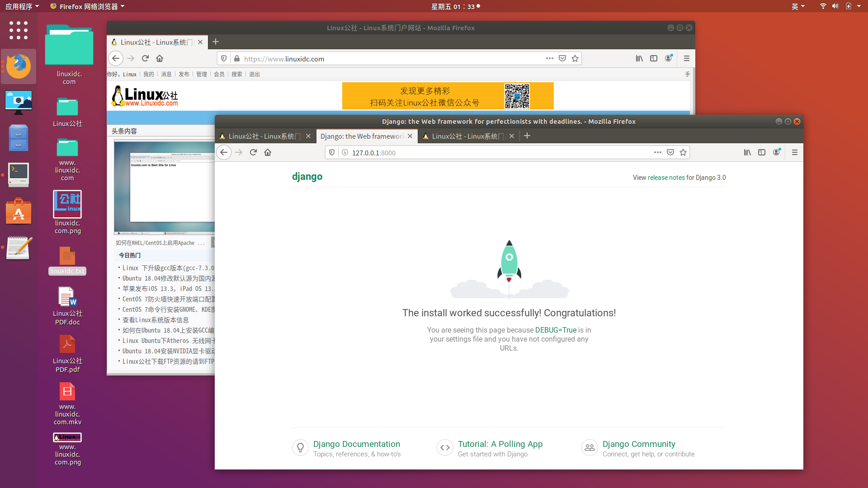
Task: Open Django Community link
Action: click(639, 444)
